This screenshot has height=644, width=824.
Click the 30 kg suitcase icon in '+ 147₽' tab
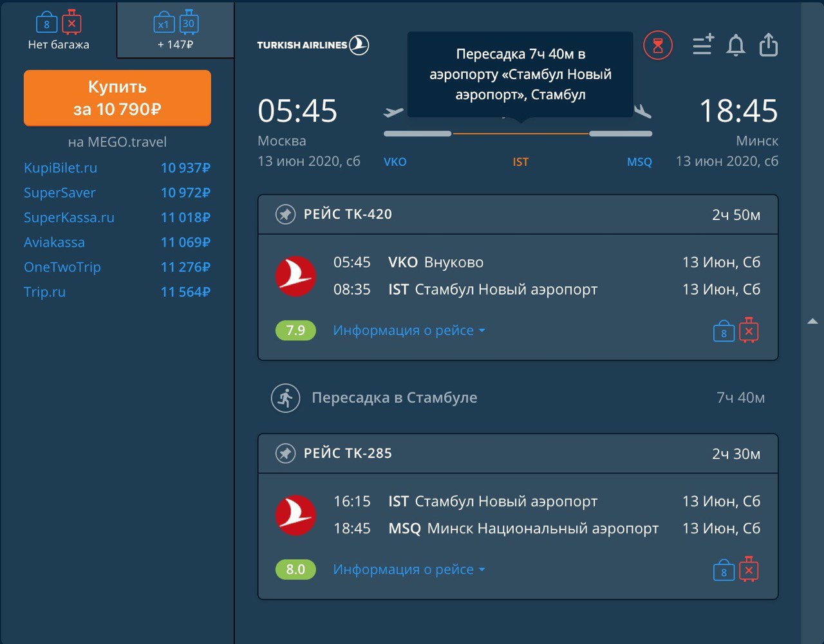[x=189, y=22]
